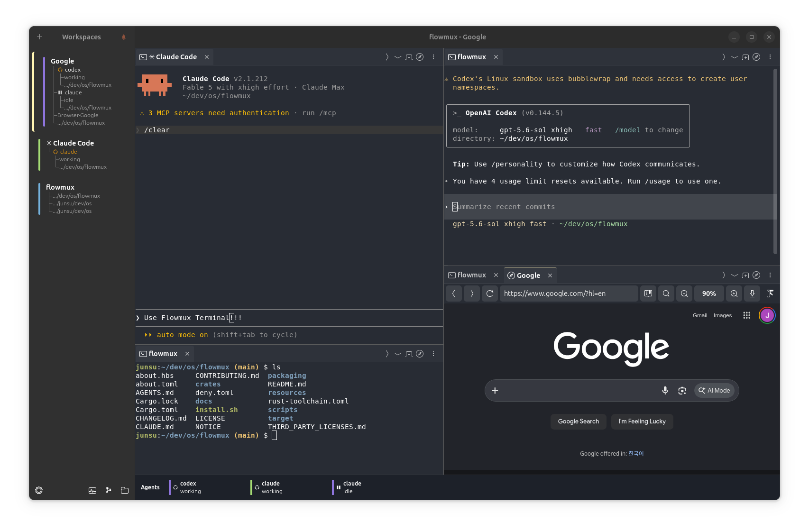Click the rightmost icon in browser toolbar

tap(770, 294)
